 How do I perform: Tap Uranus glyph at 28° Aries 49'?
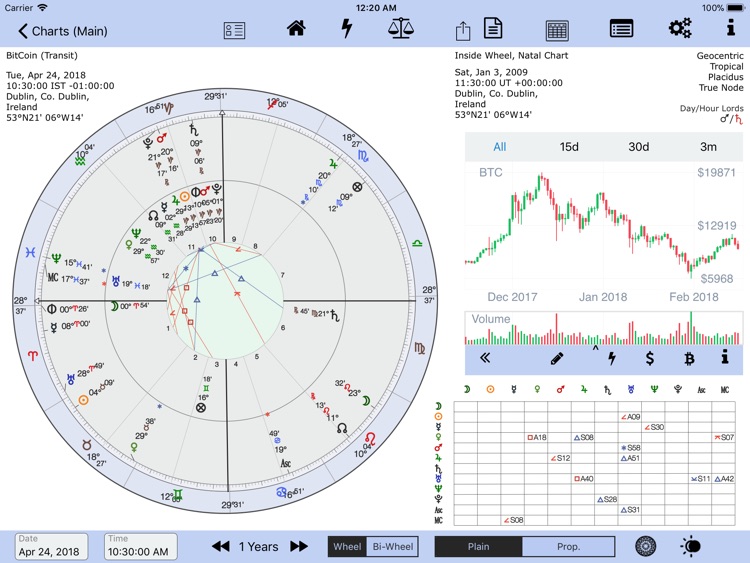click(x=71, y=379)
